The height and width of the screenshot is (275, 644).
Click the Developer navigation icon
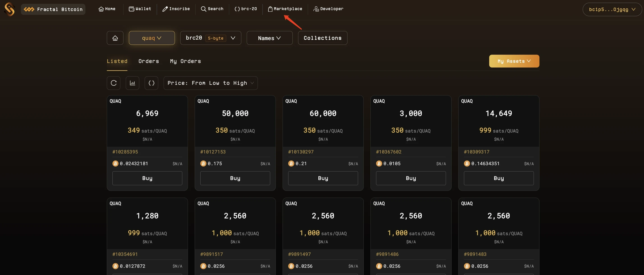point(316,9)
